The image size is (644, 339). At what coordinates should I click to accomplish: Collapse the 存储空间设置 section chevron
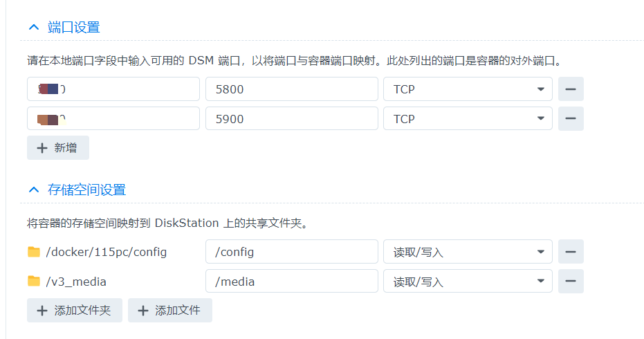(x=34, y=190)
